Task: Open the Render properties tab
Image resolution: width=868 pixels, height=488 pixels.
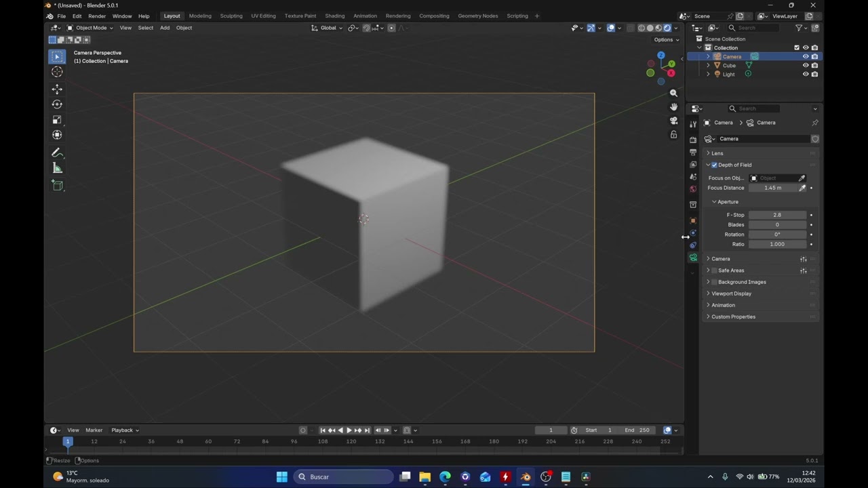Action: [x=693, y=140]
